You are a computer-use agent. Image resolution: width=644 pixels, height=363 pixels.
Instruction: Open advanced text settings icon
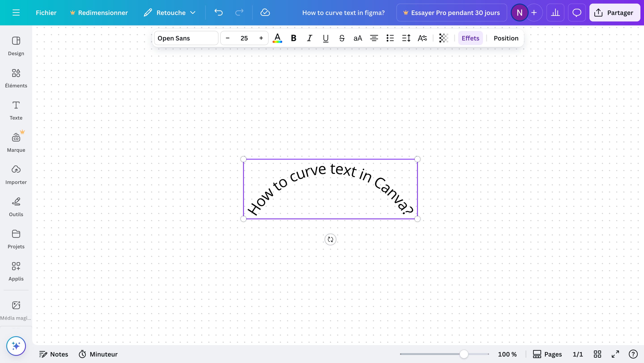tap(422, 38)
